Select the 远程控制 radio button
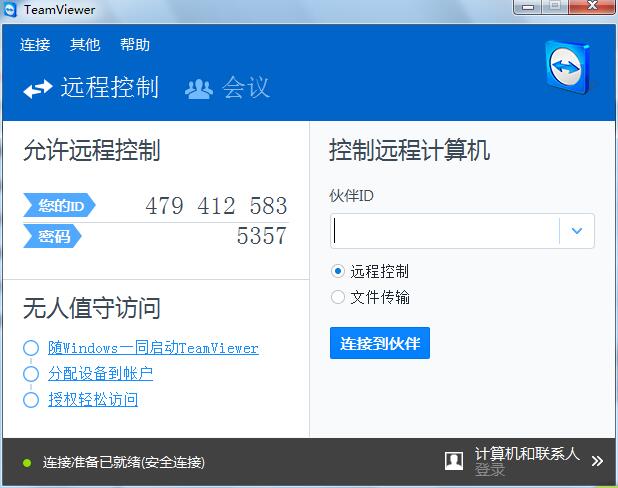The image size is (618, 488). point(338,271)
